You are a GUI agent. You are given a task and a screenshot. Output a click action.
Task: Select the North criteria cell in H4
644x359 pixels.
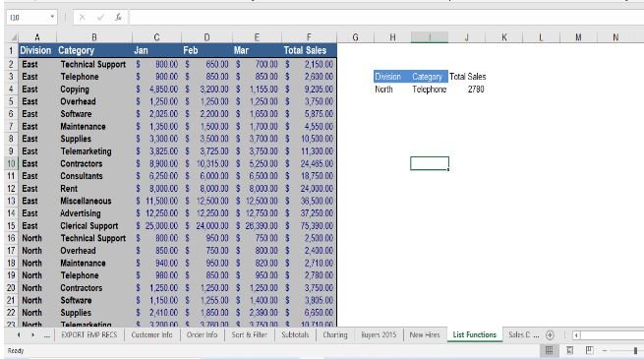click(392, 90)
